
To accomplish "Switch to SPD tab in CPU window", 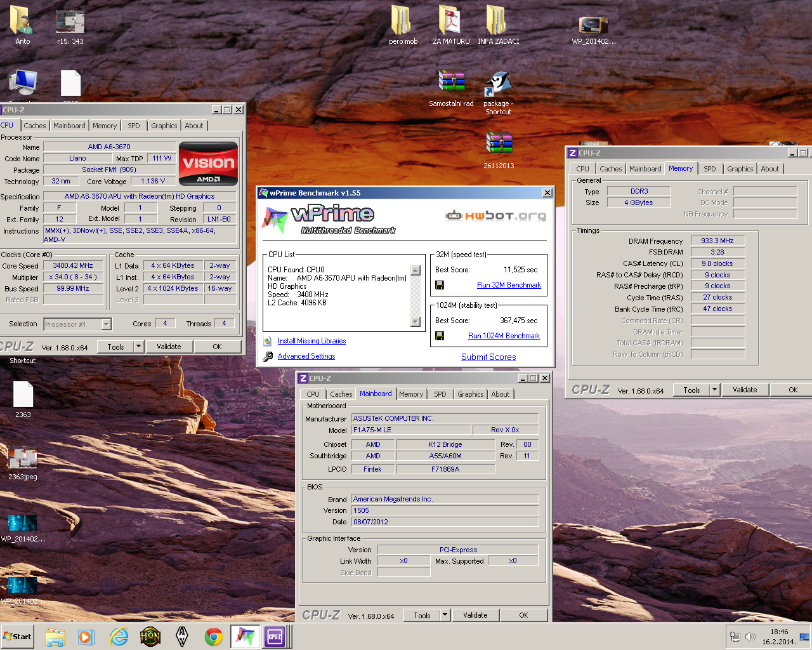I will [x=134, y=126].
